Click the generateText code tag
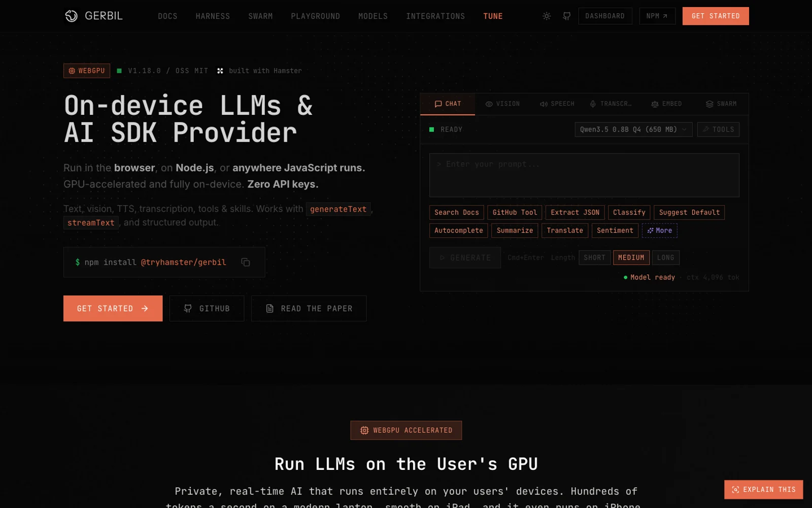This screenshot has width=812, height=508. (338, 209)
